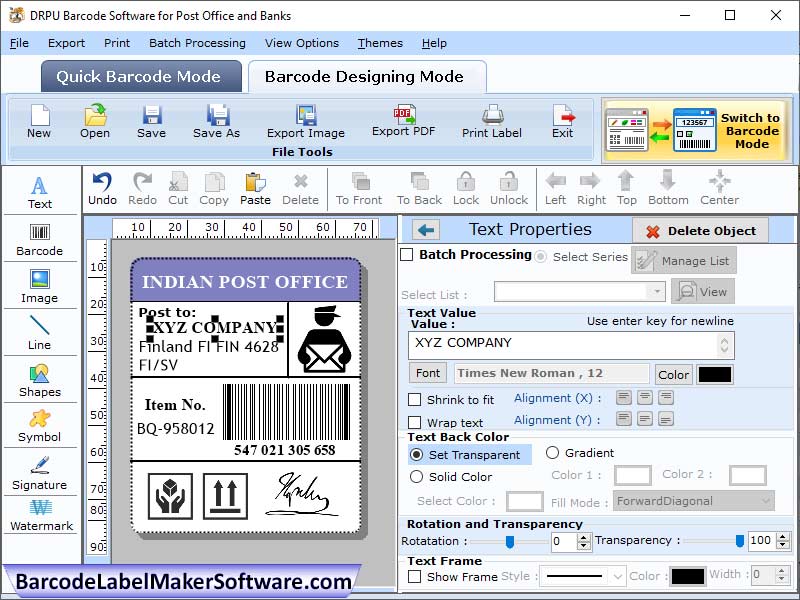Increase the frame Width spinner value
The width and height of the screenshot is (800, 600).
pyautogui.click(x=782, y=571)
